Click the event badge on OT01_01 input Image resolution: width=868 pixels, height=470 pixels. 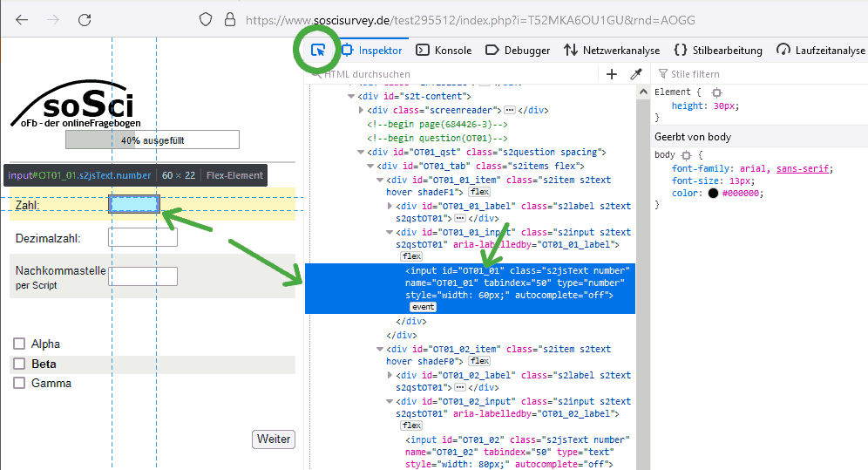(x=423, y=307)
